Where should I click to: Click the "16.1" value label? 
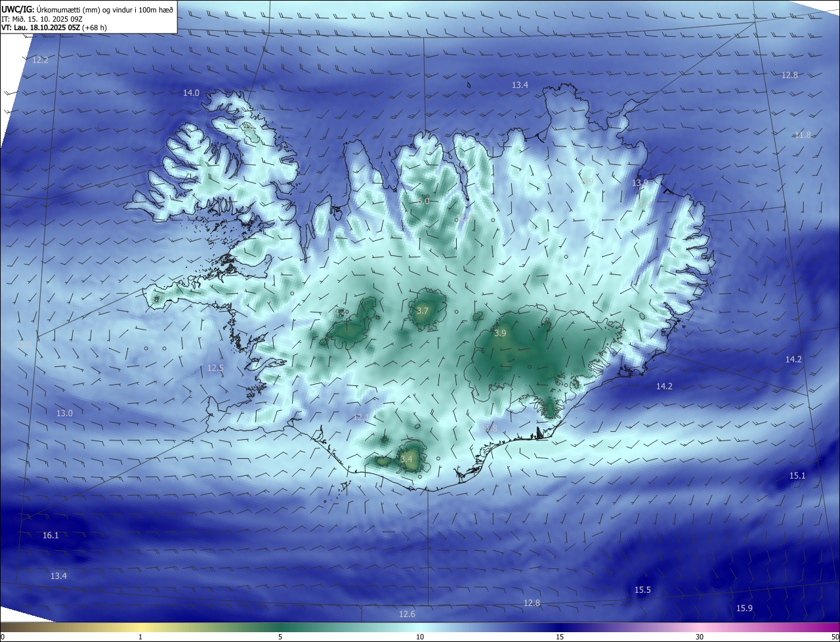pos(51,536)
